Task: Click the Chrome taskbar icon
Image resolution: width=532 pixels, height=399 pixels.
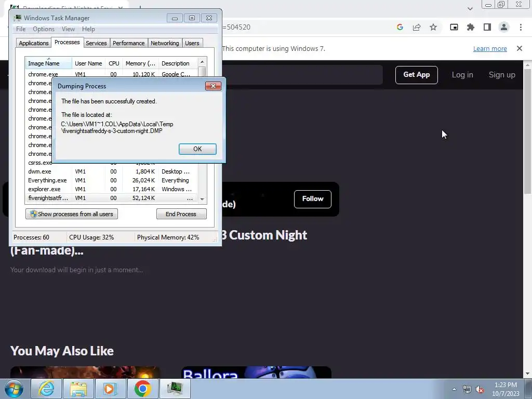Action: click(142, 389)
